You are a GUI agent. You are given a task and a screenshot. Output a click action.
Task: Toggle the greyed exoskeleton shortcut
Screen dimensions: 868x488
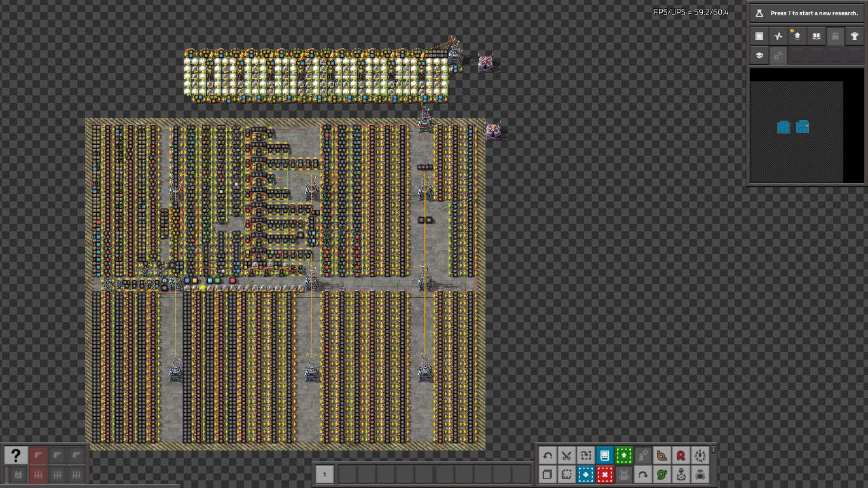pyautogui.click(x=624, y=475)
